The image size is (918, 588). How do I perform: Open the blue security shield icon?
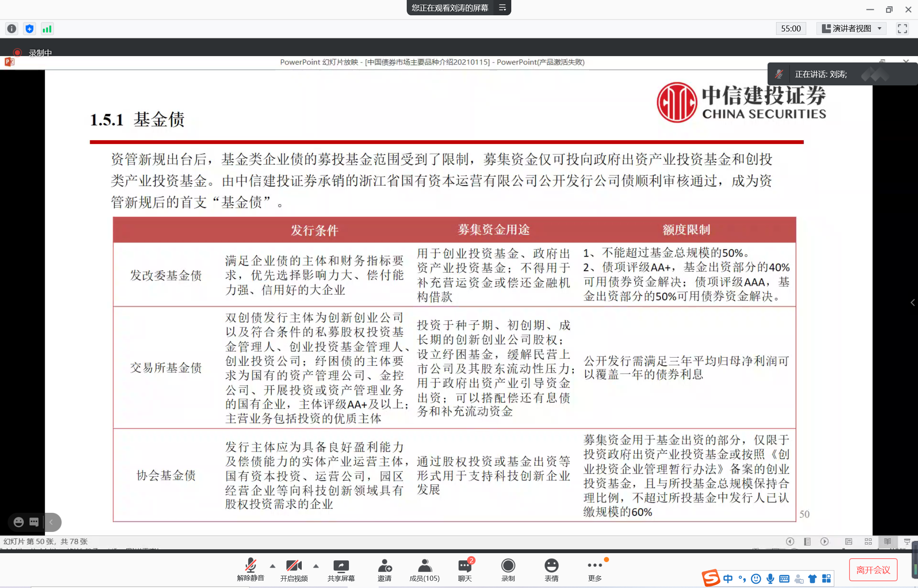(x=29, y=28)
